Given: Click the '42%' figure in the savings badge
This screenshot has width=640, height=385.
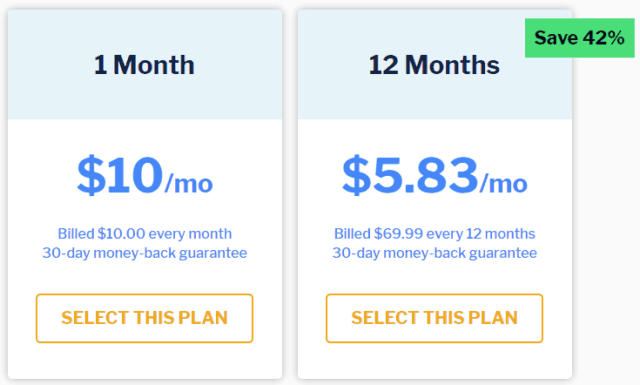Looking at the screenshot, I should pos(604,38).
